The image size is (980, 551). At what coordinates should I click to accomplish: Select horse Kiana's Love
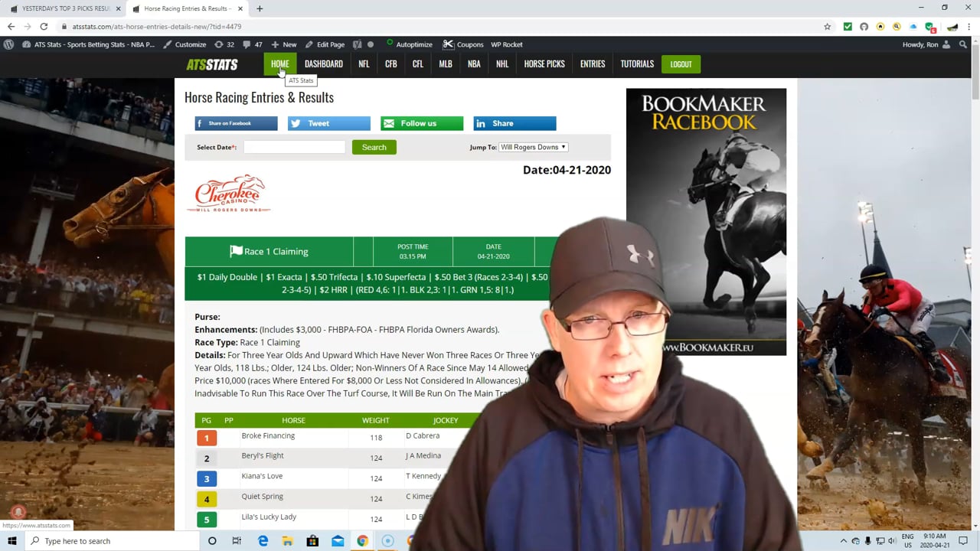262,476
